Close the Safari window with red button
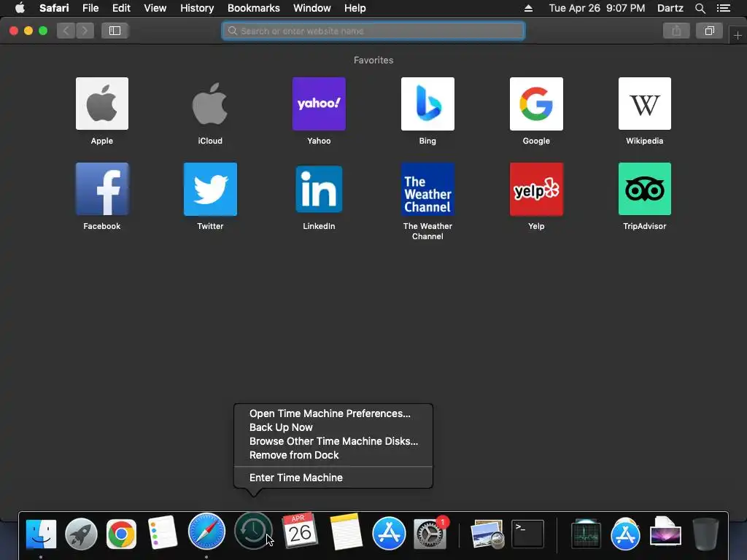 (14, 31)
